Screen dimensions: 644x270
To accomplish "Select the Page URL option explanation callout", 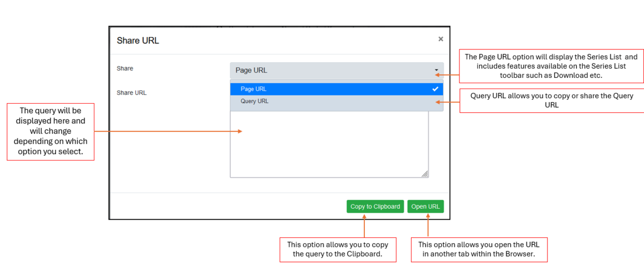I will [552, 66].
